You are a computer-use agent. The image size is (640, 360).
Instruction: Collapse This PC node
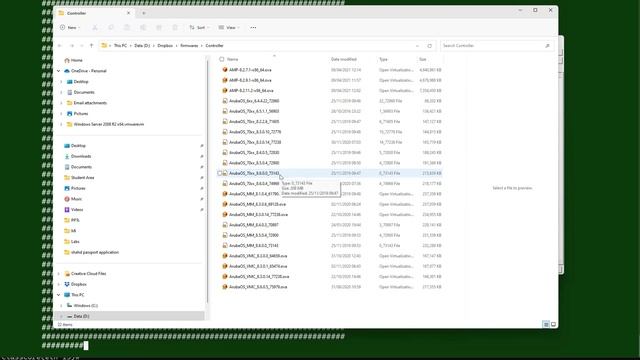[x=59, y=295]
